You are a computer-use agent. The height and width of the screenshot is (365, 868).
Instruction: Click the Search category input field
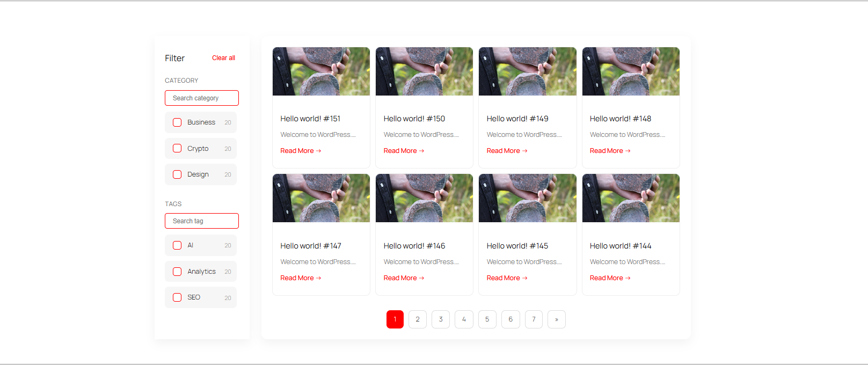tap(202, 98)
